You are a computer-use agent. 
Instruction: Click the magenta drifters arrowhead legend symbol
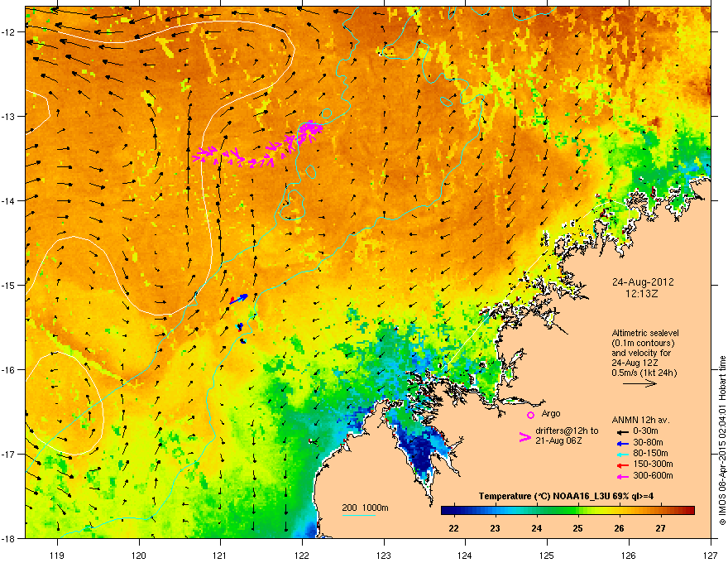524,437
